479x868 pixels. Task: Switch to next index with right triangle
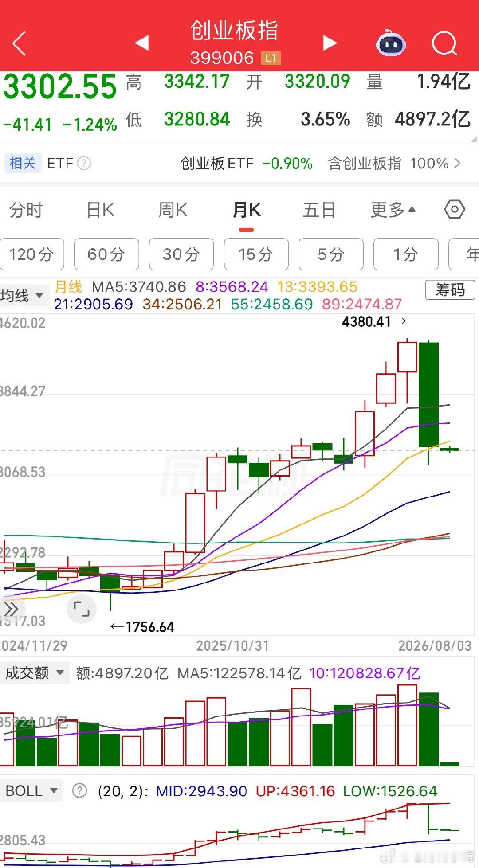tap(330, 43)
